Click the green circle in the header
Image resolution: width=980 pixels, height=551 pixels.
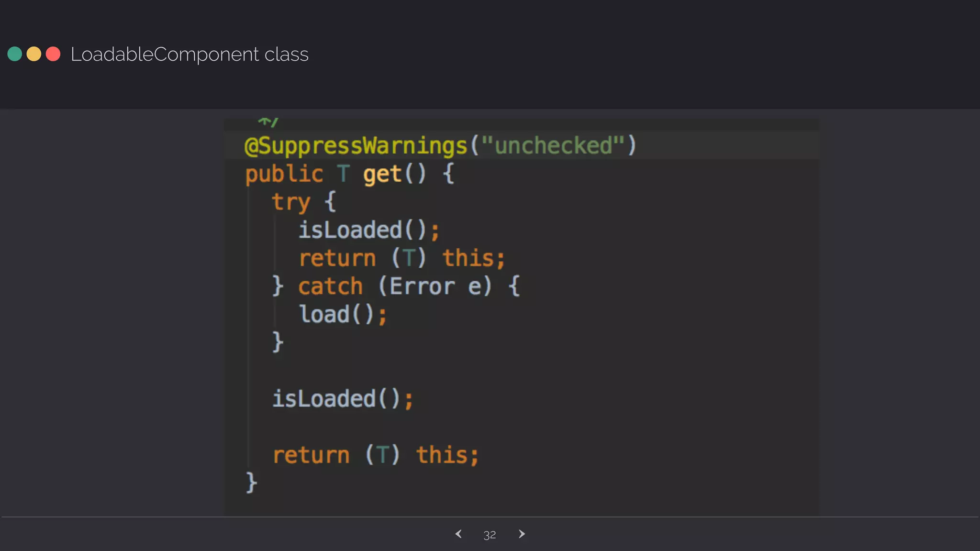pyautogui.click(x=15, y=54)
